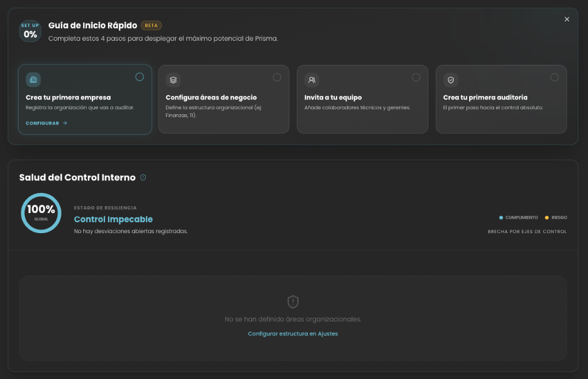Screen dimensions: 588x379
Task: Click the yellow Riesgo legend dot
Action: (x=547, y=218)
